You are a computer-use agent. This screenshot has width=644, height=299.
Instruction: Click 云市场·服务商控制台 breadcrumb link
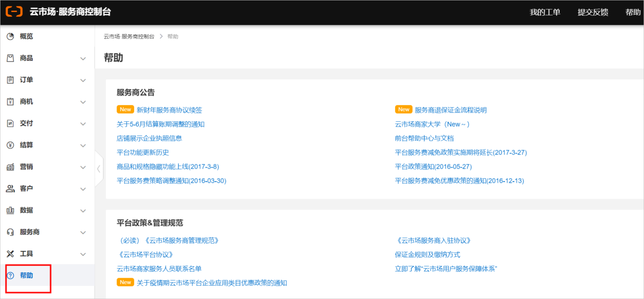[129, 37]
